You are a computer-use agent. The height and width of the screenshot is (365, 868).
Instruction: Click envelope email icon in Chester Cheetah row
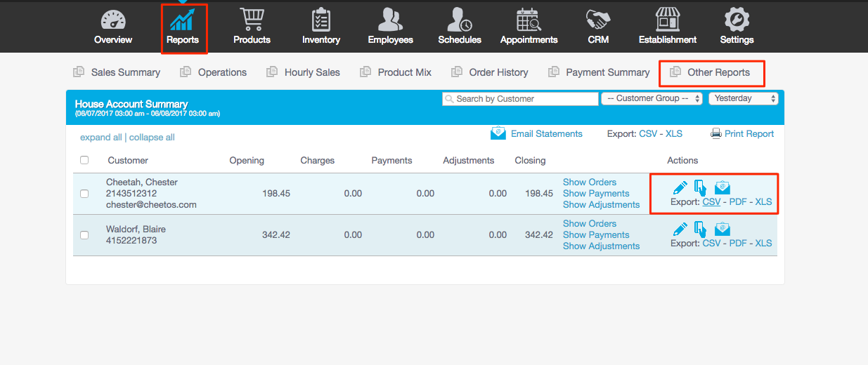point(723,187)
